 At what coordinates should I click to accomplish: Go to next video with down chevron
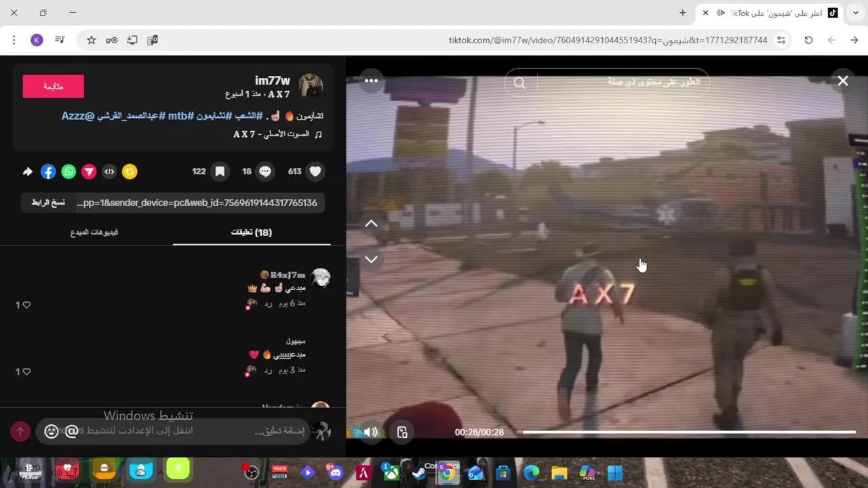coord(371,259)
